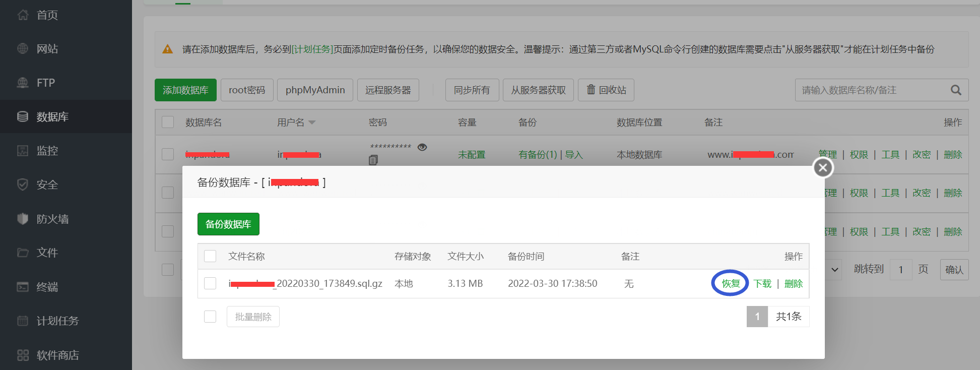This screenshot has width=980, height=370.
Task: Tick select-all checkbox in database table header
Action: tap(168, 122)
